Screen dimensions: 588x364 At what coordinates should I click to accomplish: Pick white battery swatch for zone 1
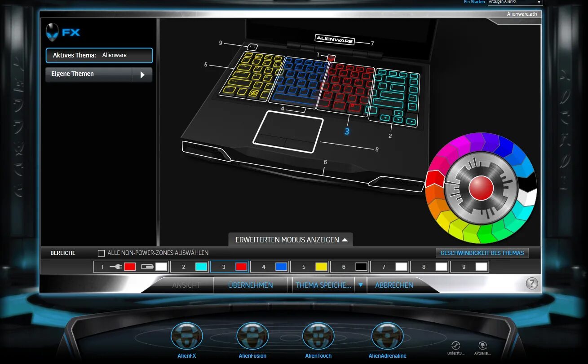161,267
